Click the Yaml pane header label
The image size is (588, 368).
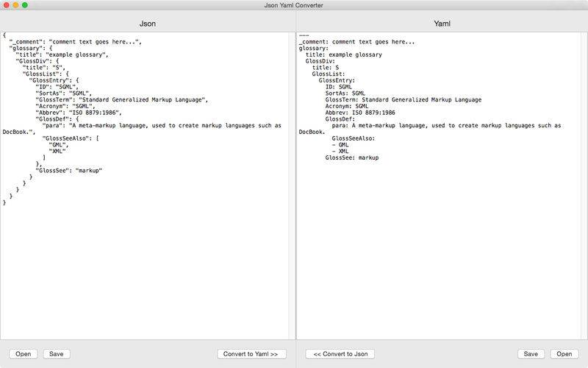click(442, 24)
